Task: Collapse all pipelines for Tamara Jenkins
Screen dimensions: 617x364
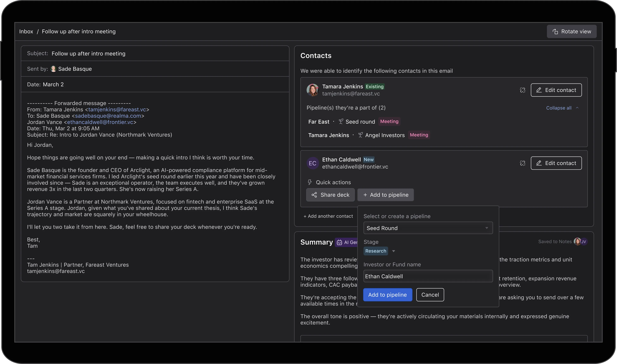Action: [x=562, y=108]
